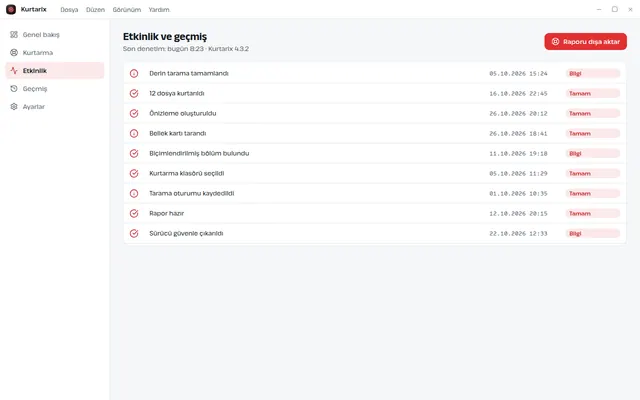The width and height of the screenshot is (640, 400).
Task: Click the timestamp 26.10.2026 18:41
Action: [x=518, y=133]
